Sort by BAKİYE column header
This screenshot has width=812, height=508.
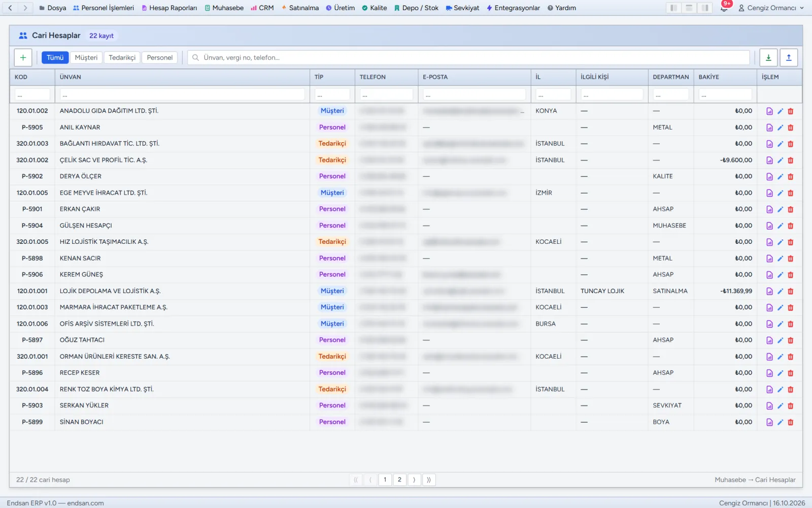725,77
